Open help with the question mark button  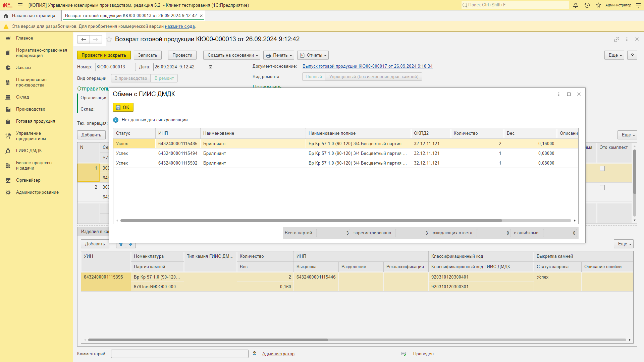(632, 55)
